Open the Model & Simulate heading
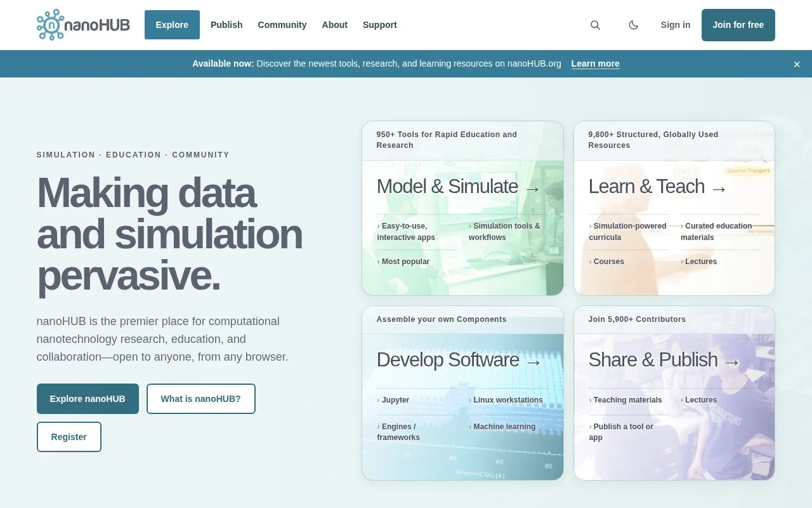 tap(459, 187)
